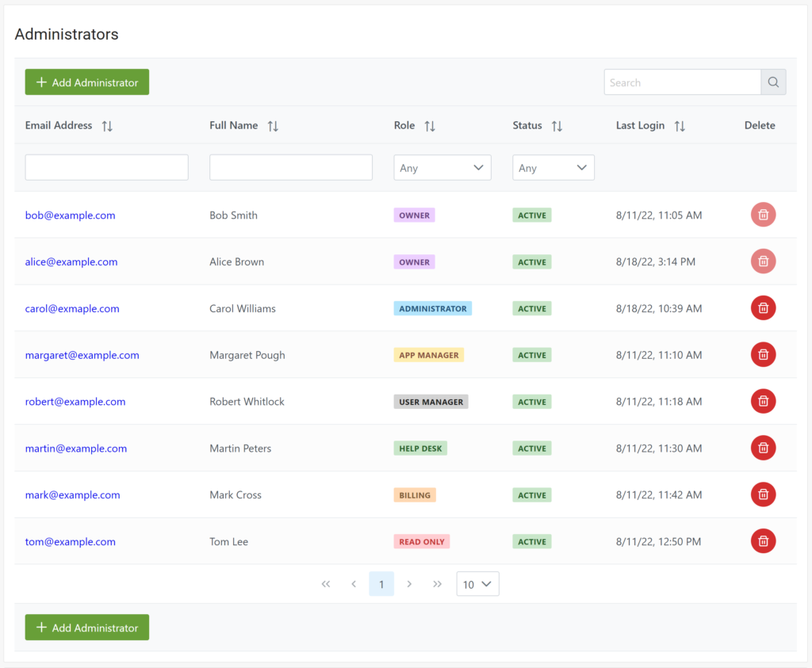Open bob@example.com email link

coord(70,216)
